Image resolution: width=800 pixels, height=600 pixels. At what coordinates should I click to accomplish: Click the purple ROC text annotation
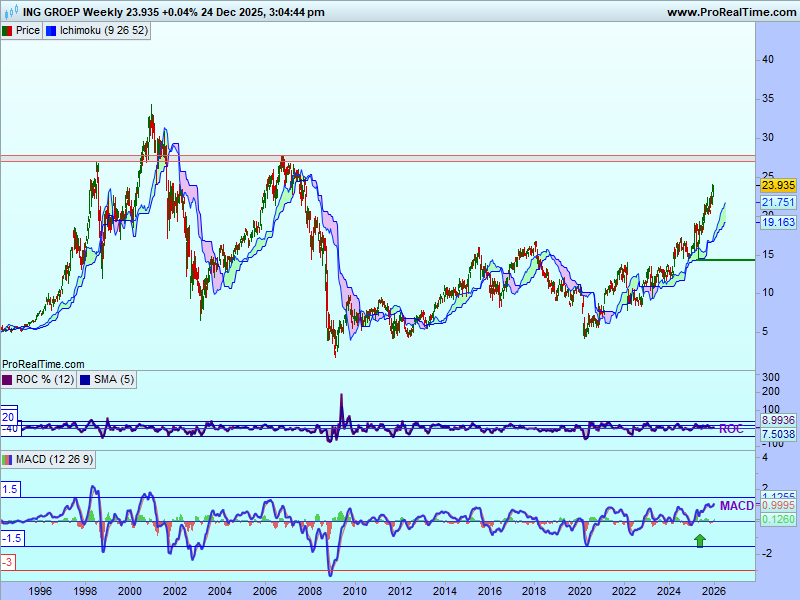point(731,429)
